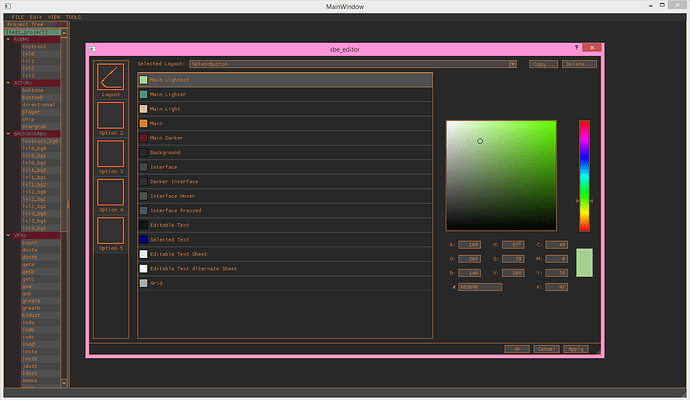Click the B value input field
The image size is (690, 400).
coord(469,273)
